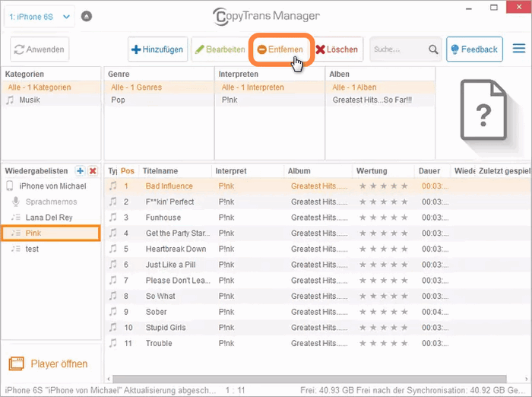The width and height of the screenshot is (532, 397).
Task: Open the hamburger main menu
Action: click(519, 49)
